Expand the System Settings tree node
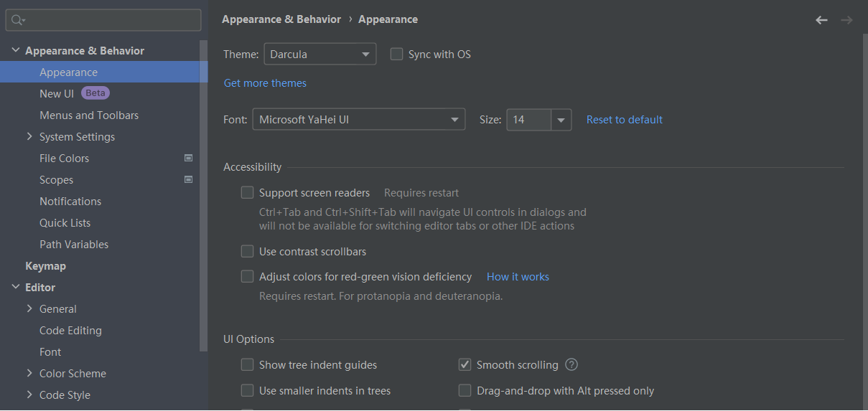868x411 pixels. (29, 136)
